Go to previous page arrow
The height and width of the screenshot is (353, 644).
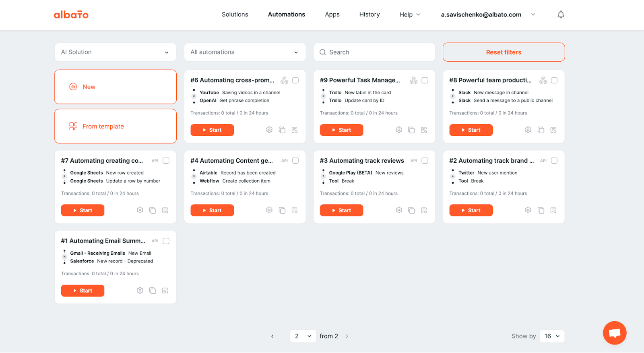pos(272,336)
